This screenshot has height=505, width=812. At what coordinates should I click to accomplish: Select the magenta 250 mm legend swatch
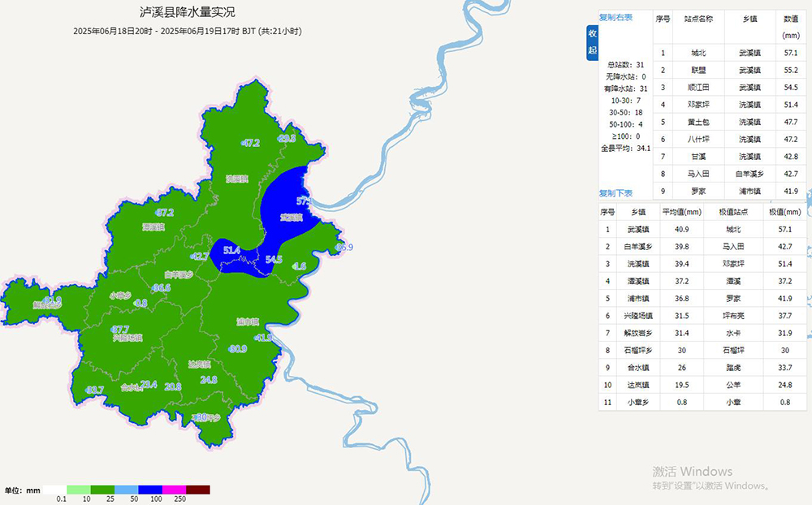(x=174, y=490)
